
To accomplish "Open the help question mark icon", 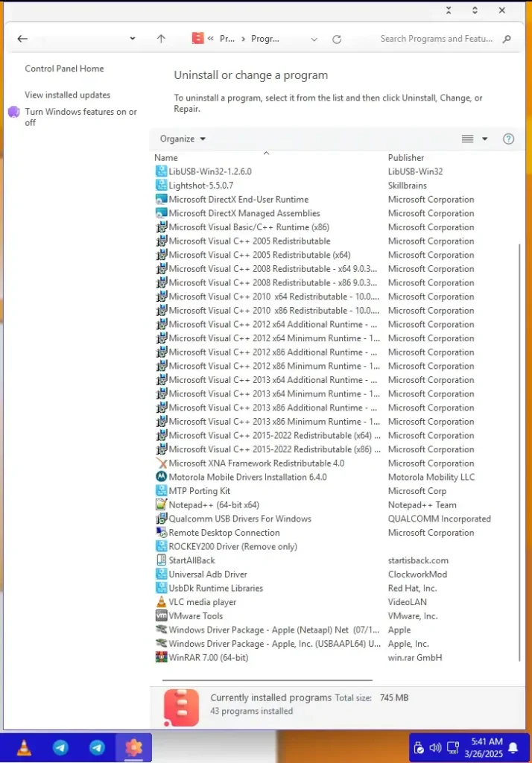I will pos(508,139).
